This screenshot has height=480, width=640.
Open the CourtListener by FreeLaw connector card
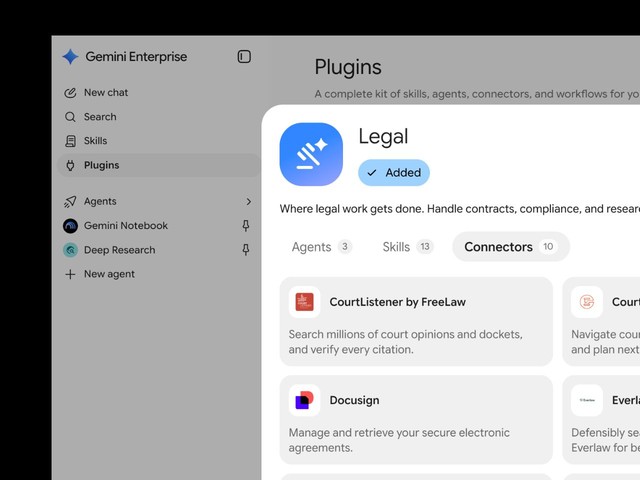(416, 322)
